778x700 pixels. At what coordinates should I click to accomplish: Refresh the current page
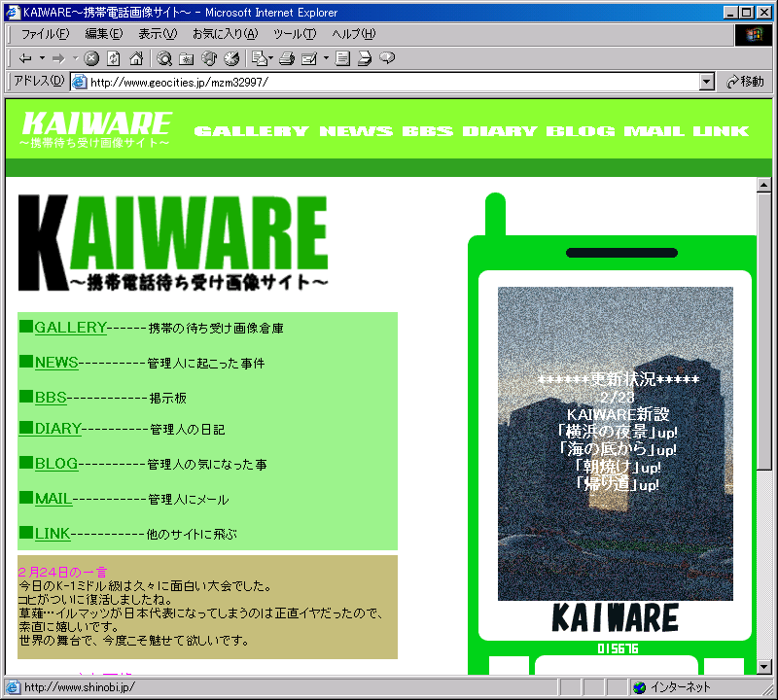(114, 58)
